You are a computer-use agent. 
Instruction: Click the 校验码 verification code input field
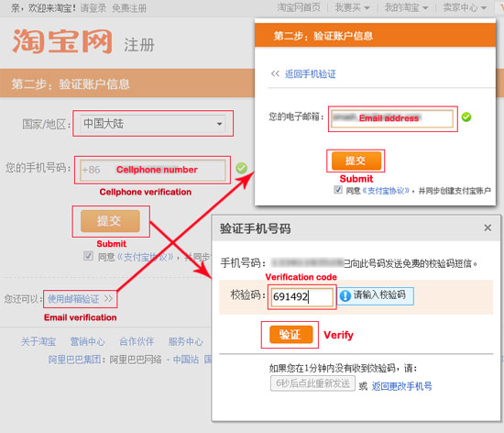click(301, 296)
